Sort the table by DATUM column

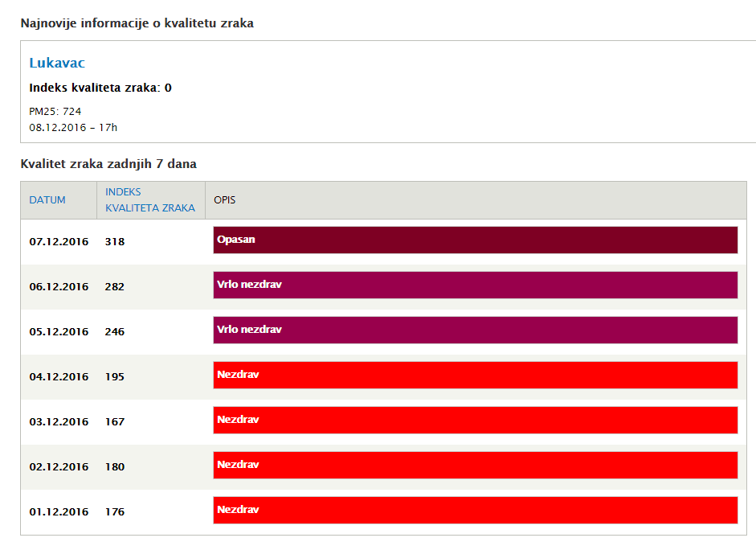(x=47, y=200)
